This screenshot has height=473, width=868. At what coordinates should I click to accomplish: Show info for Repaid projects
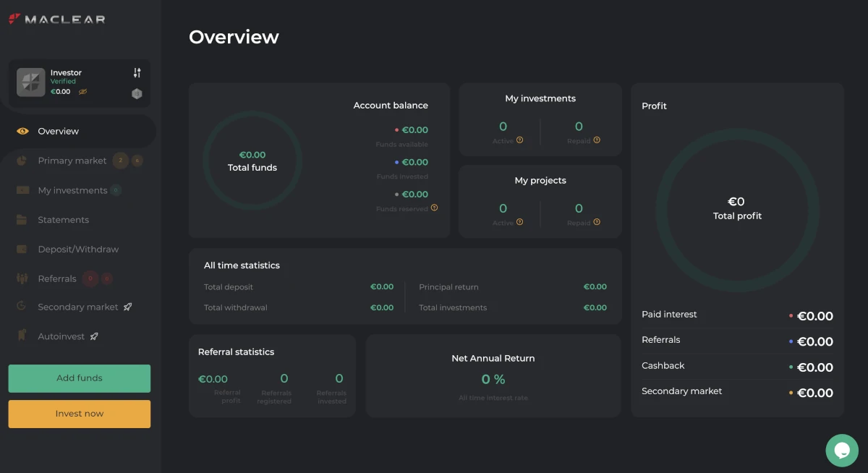[x=597, y=222]
